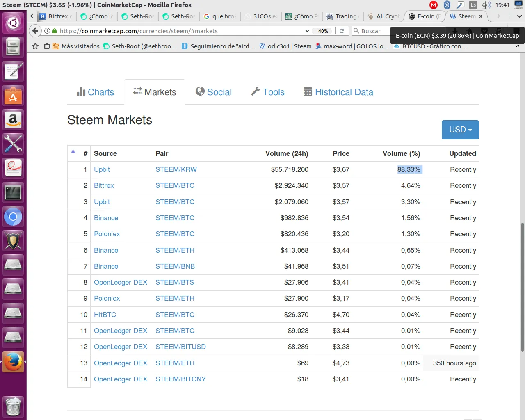The height and width of the screenshot is (420, 525).
Task: Select the Markets tab
Action: pos(155,92)
